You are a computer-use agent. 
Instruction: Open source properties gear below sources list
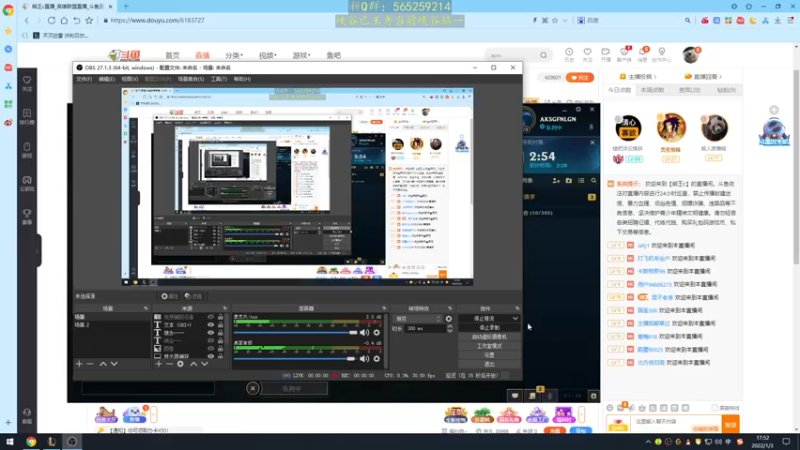180,364
